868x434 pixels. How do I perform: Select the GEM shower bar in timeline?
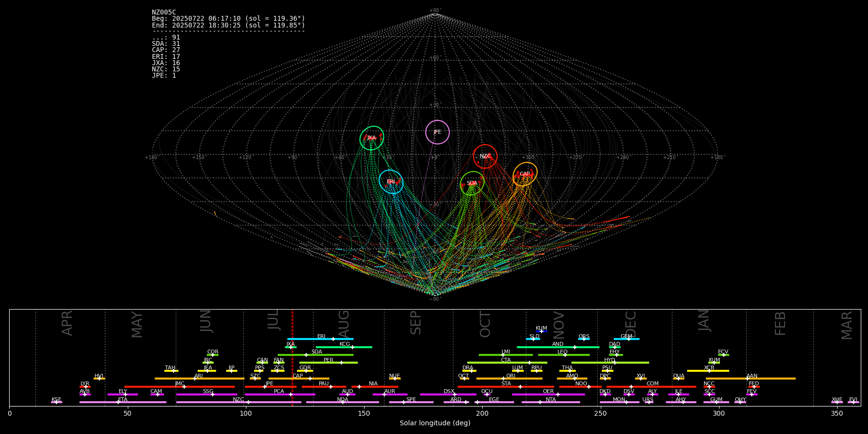[x=626, y=339]
